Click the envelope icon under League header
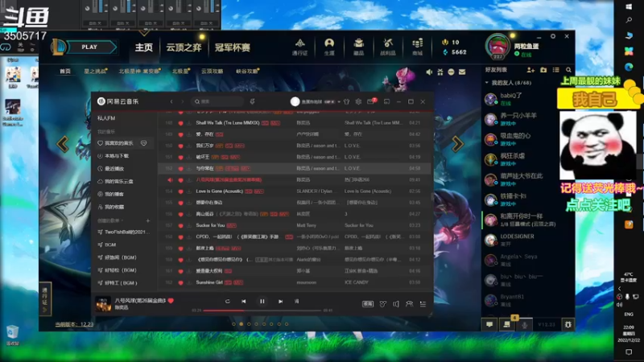Screen dimensions: 644x362 click(462, 72)
